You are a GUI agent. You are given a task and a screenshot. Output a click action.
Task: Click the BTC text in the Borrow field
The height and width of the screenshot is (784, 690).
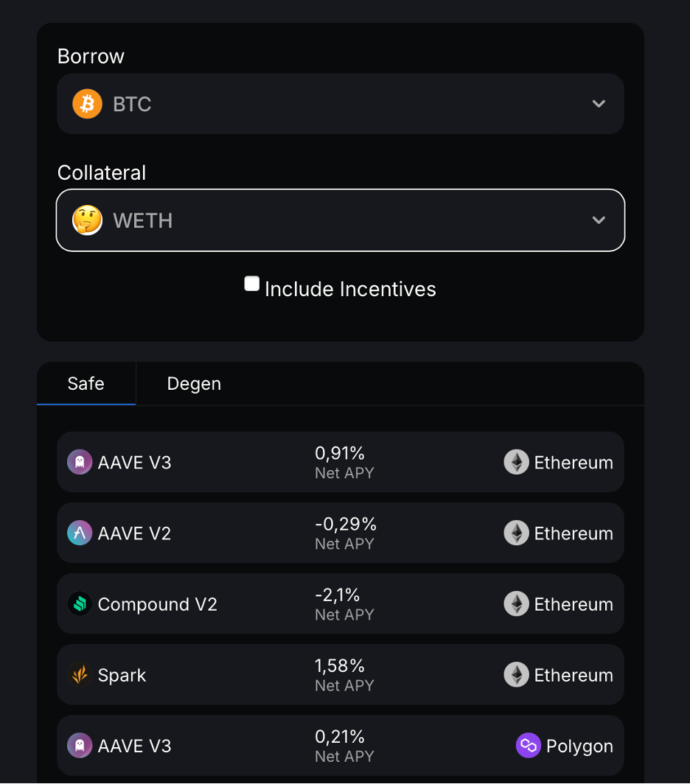132,105
